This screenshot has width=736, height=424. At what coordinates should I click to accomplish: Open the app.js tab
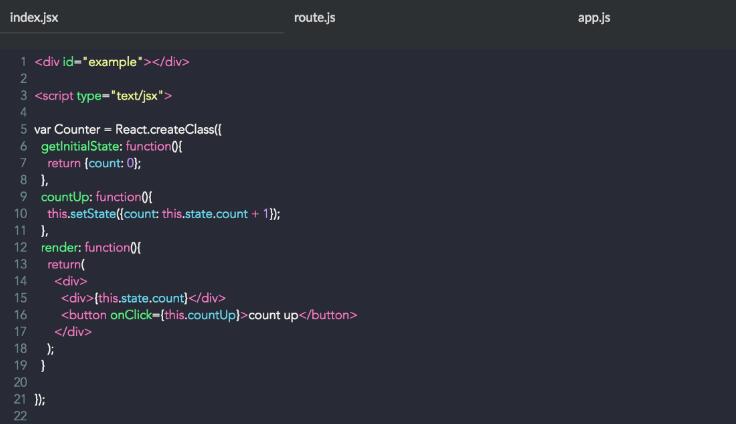click(x=594, y=18)
